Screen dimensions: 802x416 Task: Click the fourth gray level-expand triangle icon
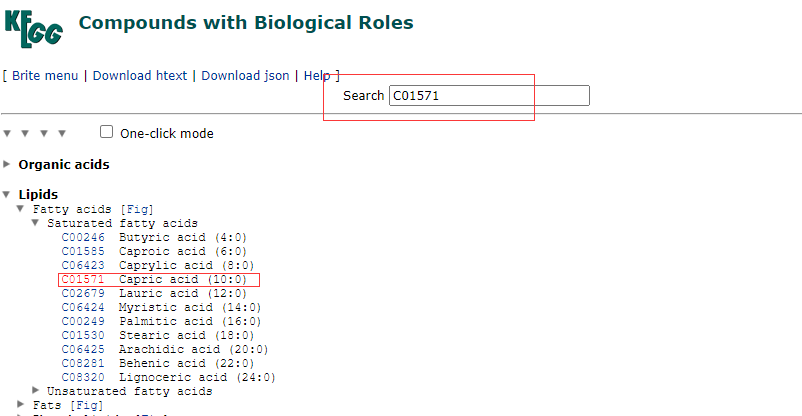point(62,133)
